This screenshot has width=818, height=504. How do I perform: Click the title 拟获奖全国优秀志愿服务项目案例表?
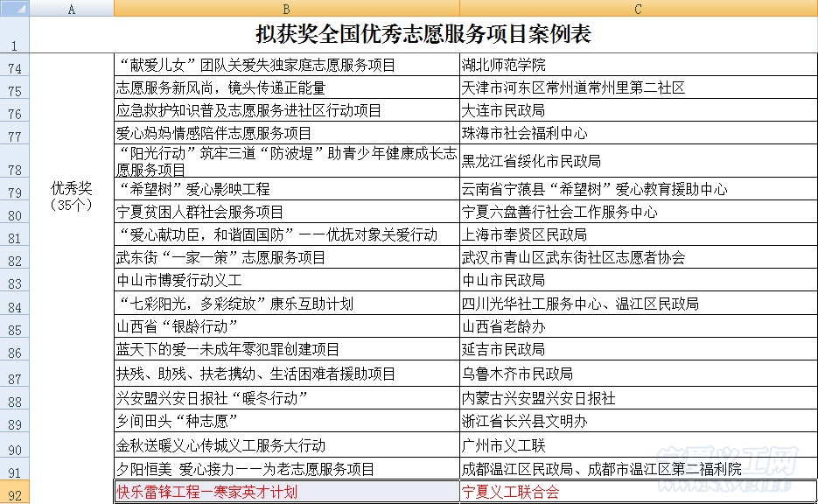point(423,34)
